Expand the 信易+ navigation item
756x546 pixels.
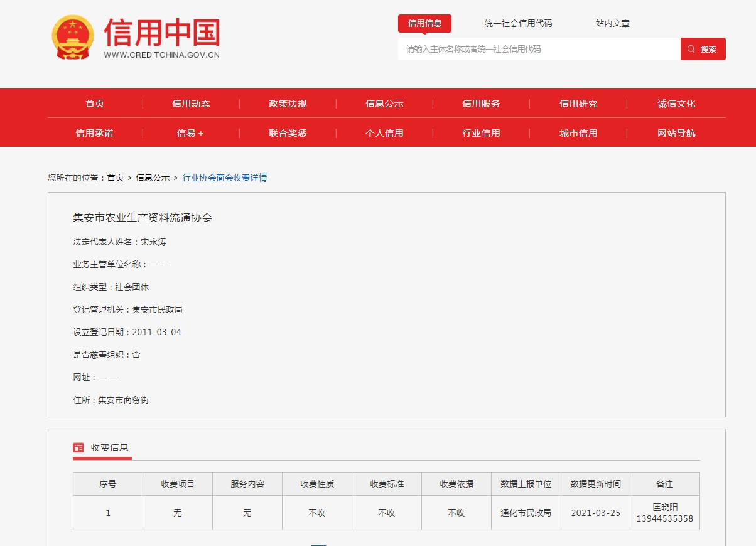coord(190,133)
